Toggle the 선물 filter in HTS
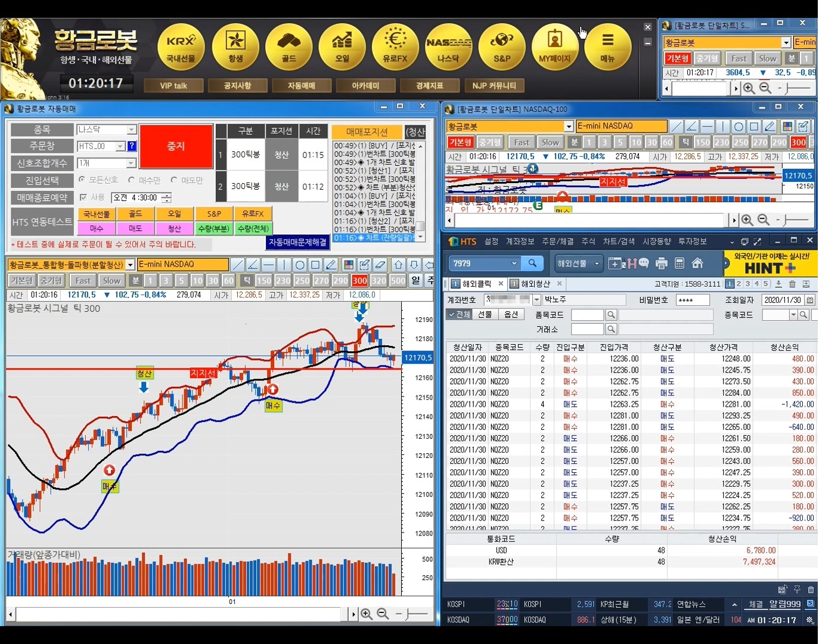Image resolution: width=819 pixels, height=644 pixels. [x=485, y=314]
